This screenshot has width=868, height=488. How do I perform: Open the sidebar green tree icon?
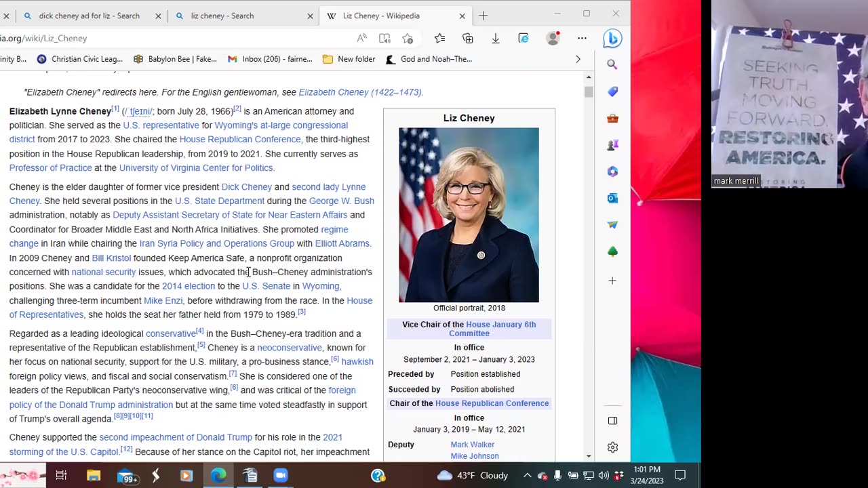pyautogui.click(x=612, y=251)
